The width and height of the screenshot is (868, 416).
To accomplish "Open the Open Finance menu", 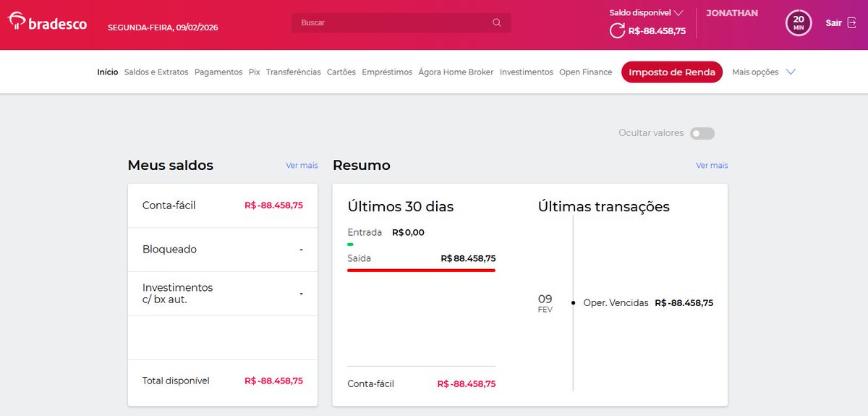I will [586, 72].
